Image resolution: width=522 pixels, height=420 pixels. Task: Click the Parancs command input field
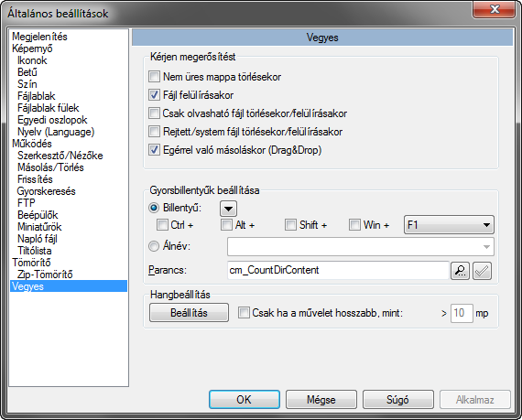[x=338, y=270]
